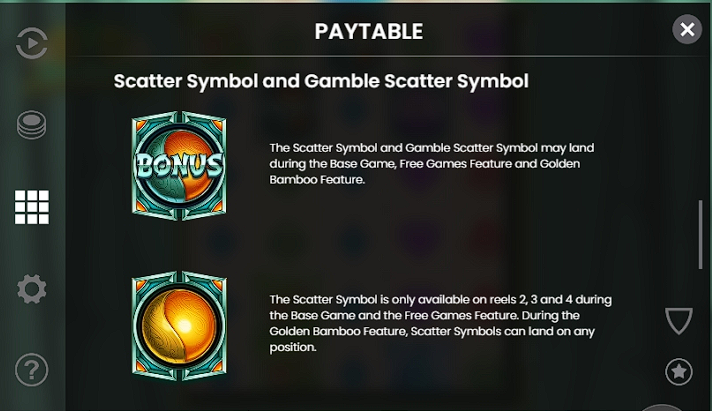
Task: Click the partially visible button at bottom right
Action: [x=662, y=407]
